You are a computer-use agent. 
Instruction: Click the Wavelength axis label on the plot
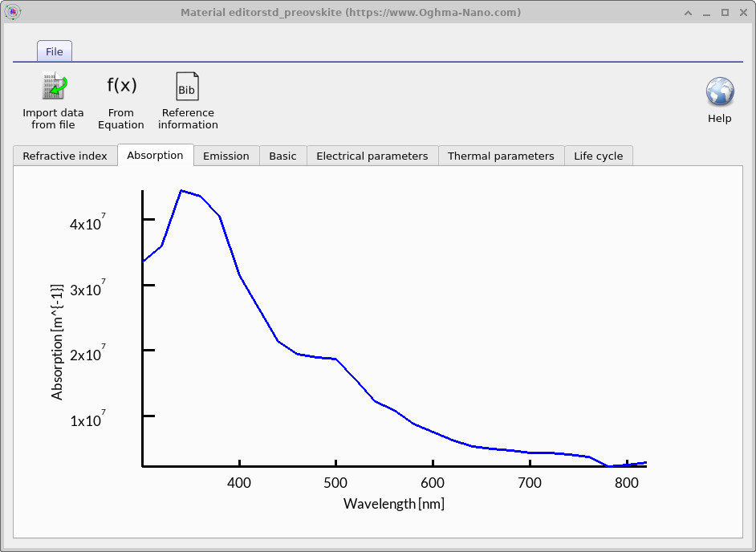pos(392,503)
